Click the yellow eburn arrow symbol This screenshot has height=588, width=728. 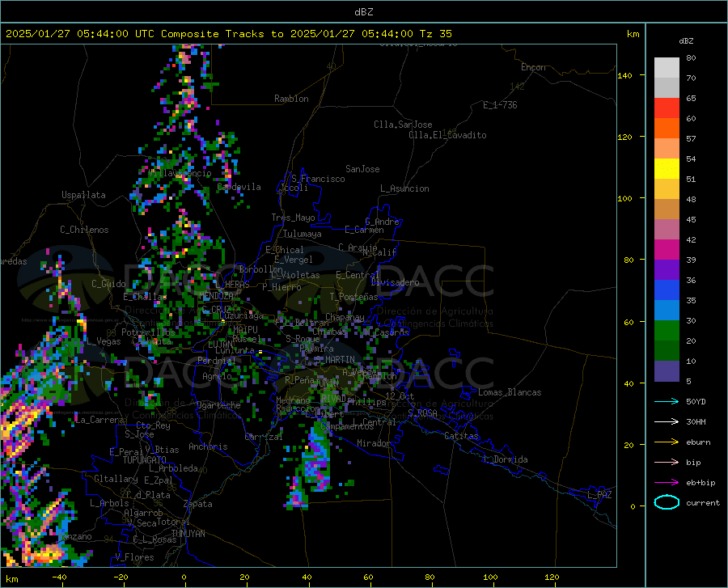click(x=667, y=442)
